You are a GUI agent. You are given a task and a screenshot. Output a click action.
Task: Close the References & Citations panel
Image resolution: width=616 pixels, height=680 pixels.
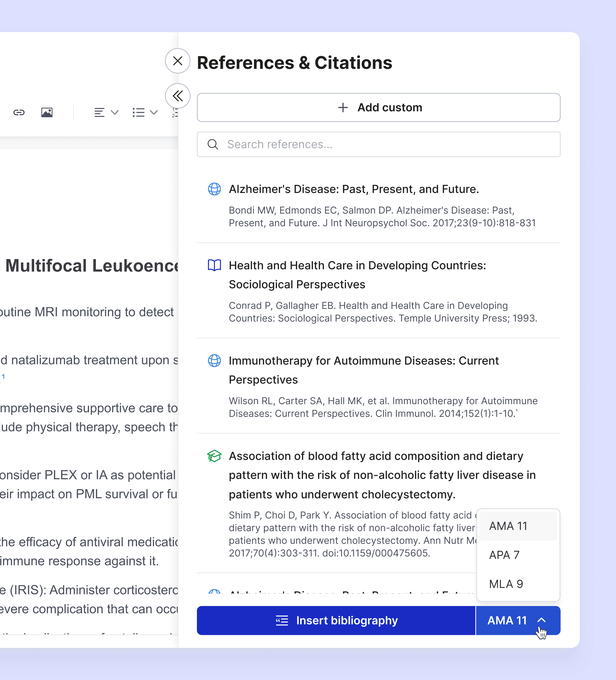click(178, 61)
